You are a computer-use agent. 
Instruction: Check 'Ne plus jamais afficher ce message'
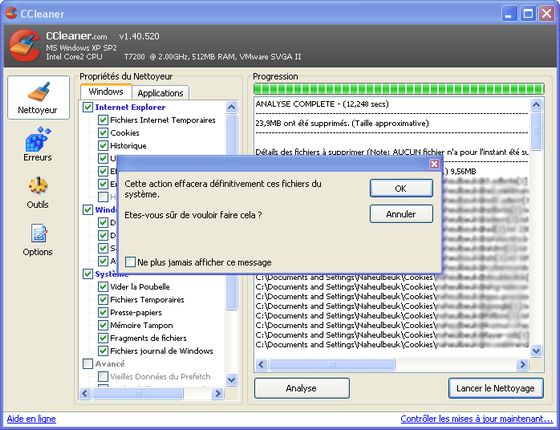point(130,262)
